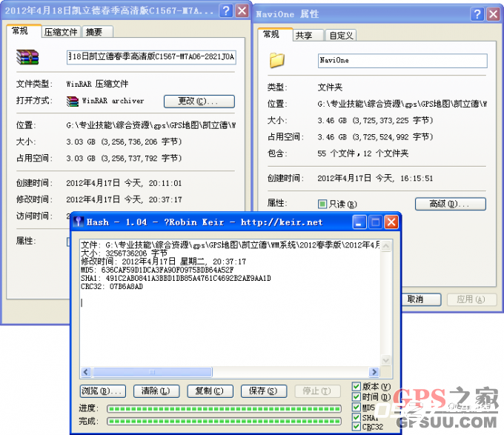This screenshot has width=504, height=435.
Task: Click NaviOne folder name field
Action: point(402,61)
